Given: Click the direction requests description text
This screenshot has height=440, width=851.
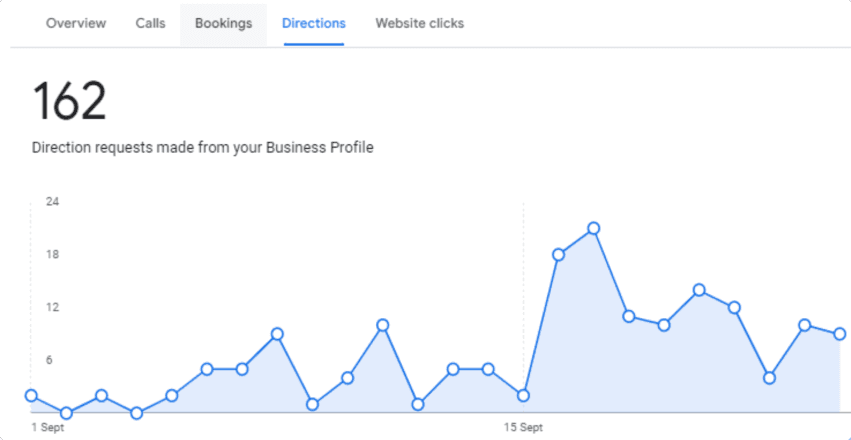Looking at the screenshot, I should point(202,148).
